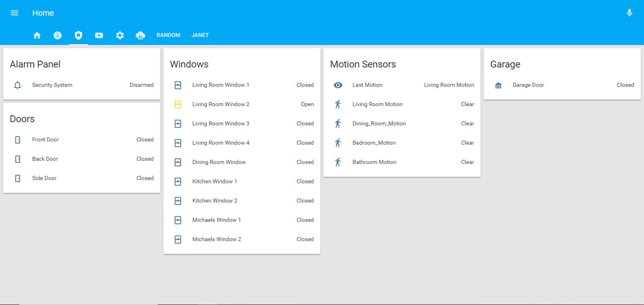Open the Kitchen Window 1 label
The image size is (644, 305).
pos(214,181)
